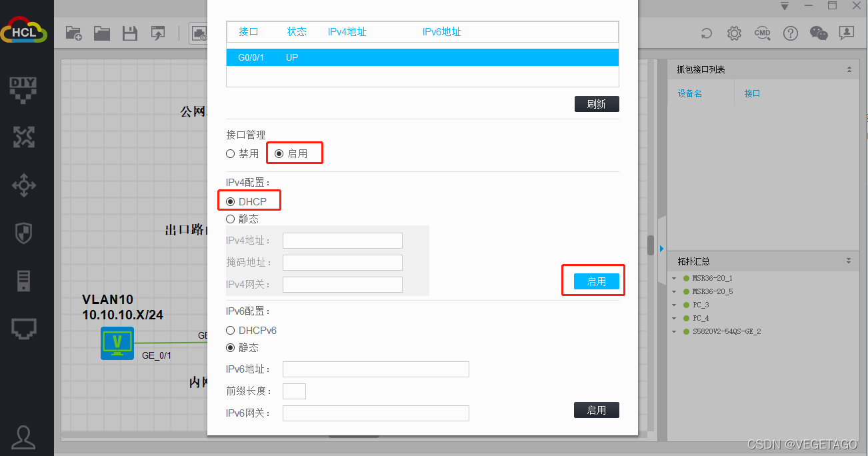This screenshot has width=868, height=456.
Task: Click the 接口 column header in dialog
Action: click(249, 32)
